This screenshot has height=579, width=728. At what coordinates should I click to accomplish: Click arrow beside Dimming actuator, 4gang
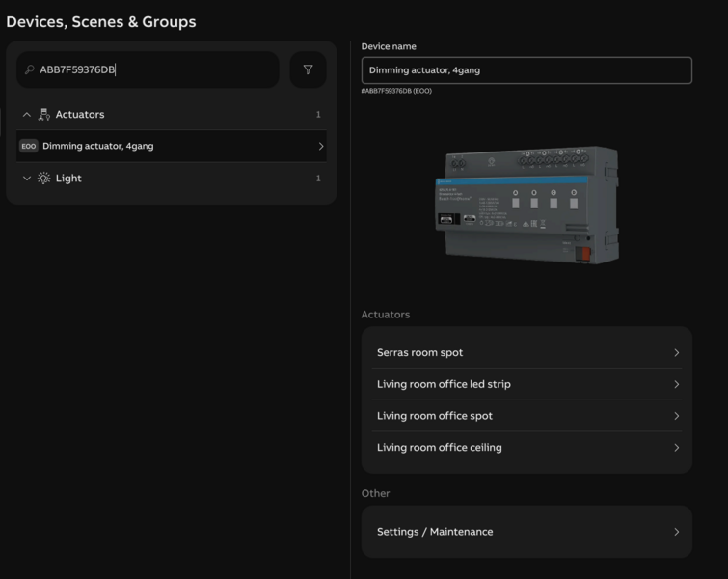(x=320, y=147)
